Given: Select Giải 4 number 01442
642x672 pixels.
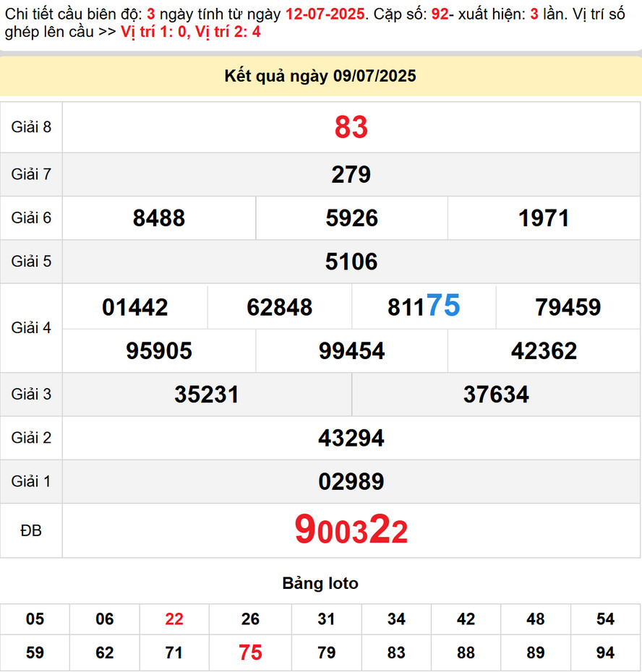Looking at the screenshot, I should point(135,308).
